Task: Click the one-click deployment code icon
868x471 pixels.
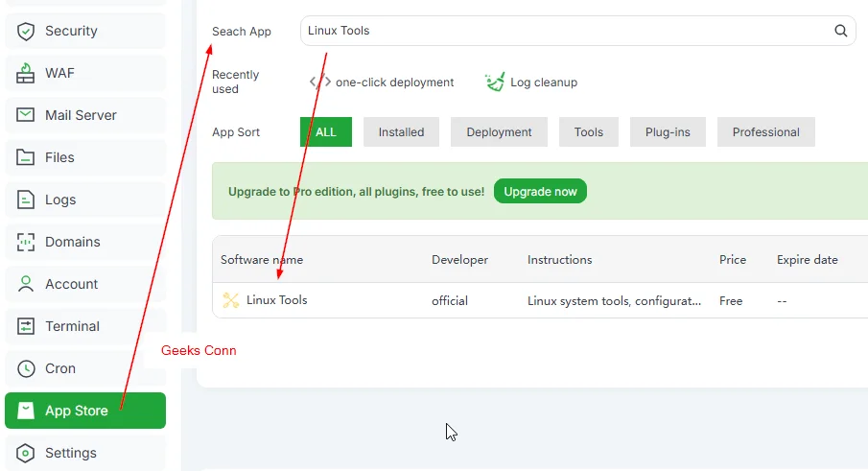Action: tap(320, 82)
